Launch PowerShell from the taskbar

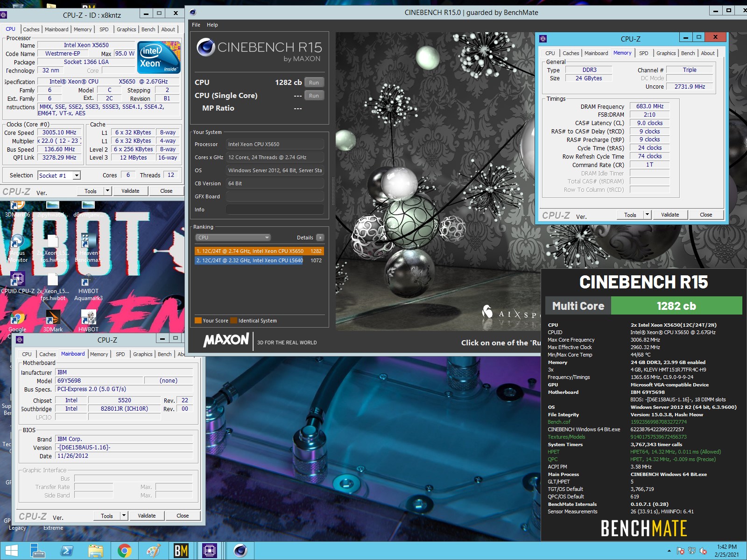click(x=67, y=551)
